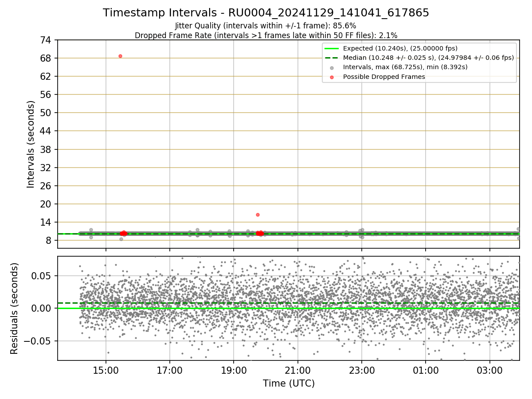The image size is (532, 399).
Task: Click the red dropped-frame point near 16 seconds
Action: (x=258, y=215)
